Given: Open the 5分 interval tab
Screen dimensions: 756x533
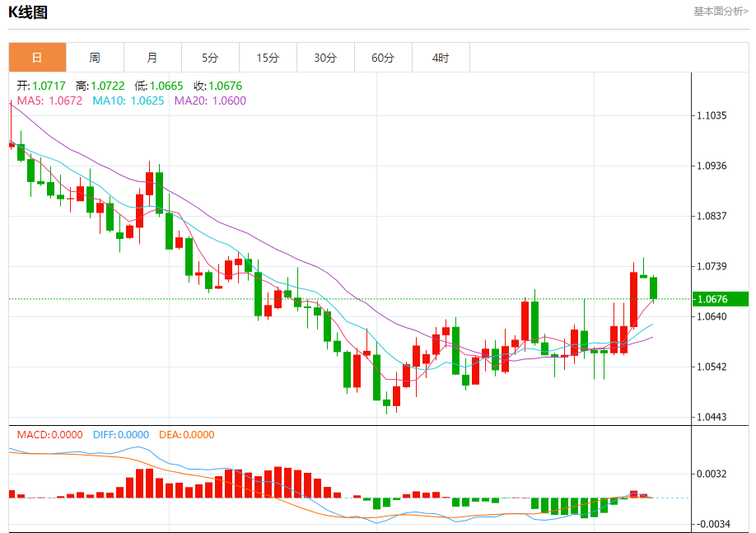Looking at the screenshot, I should click(x=210, y=58).
